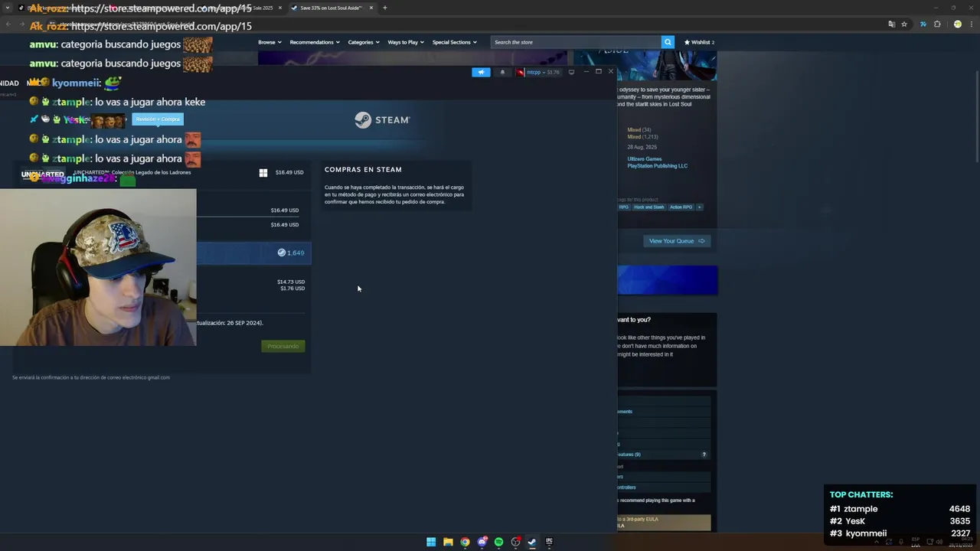
Task: Switch to the 'Save 33% on Lost Soul Aside' tab
Action: pos(331,8)
